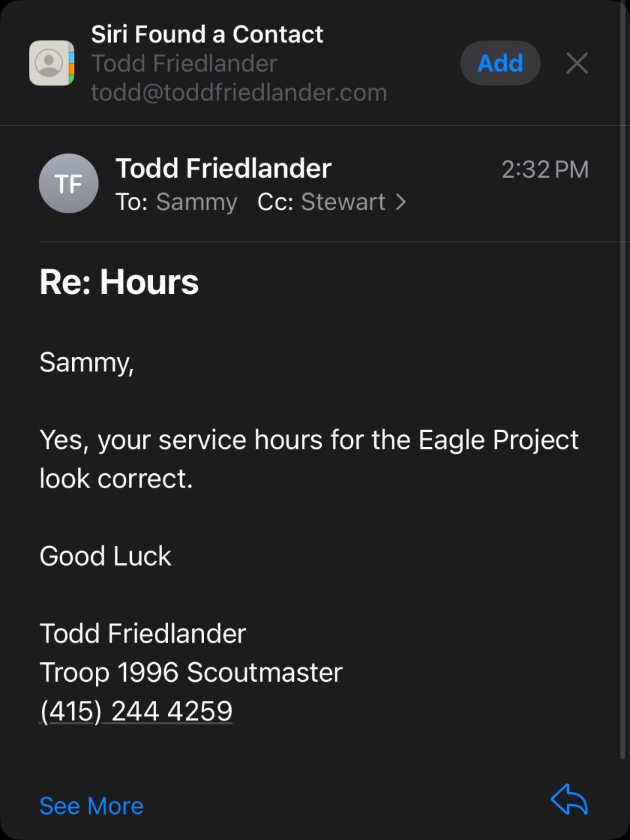Click the Troop 1996 Scoutmaster signature line
This screenshot has height=840, width=630.
point(191,672)
